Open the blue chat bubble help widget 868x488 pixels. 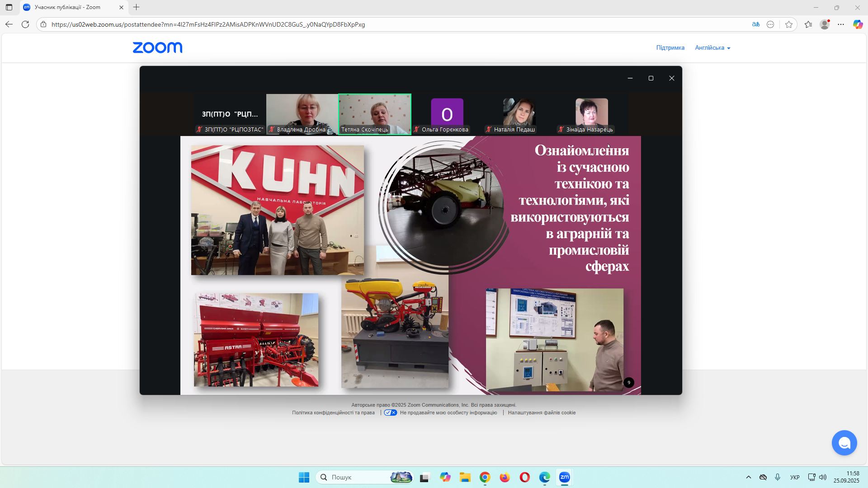[x=844, y=443]
